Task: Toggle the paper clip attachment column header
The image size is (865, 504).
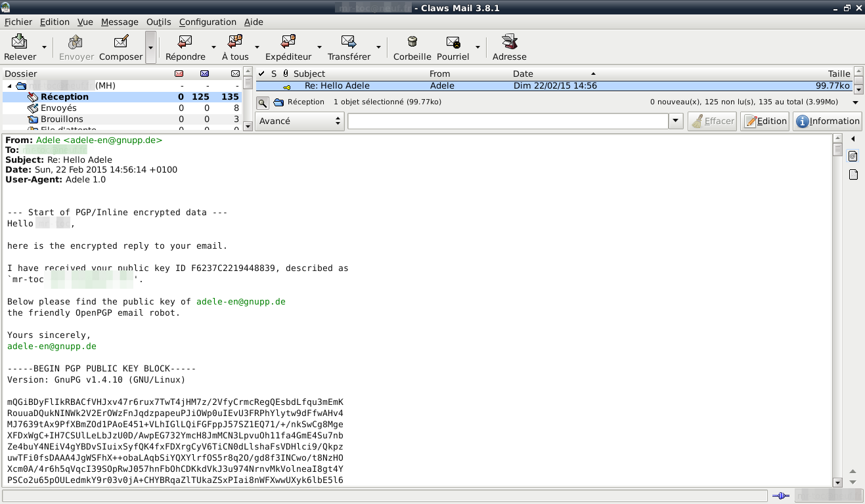Action: point(286,73)
